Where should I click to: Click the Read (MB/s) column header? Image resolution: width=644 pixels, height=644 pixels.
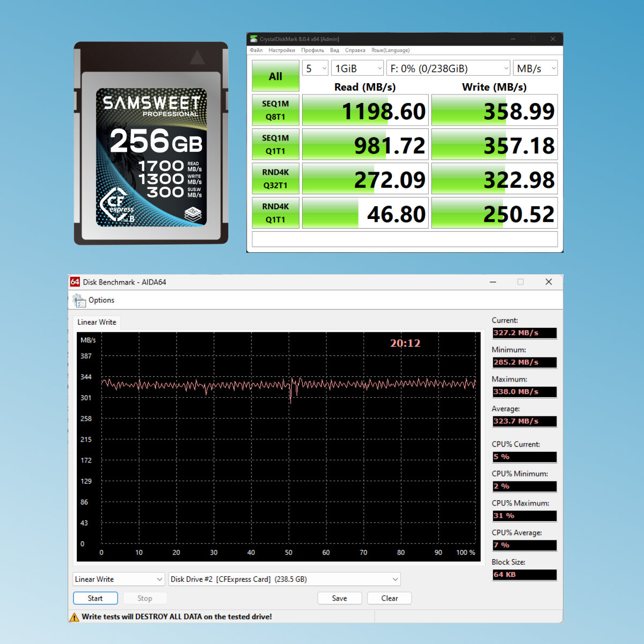[x=365, y=87]
